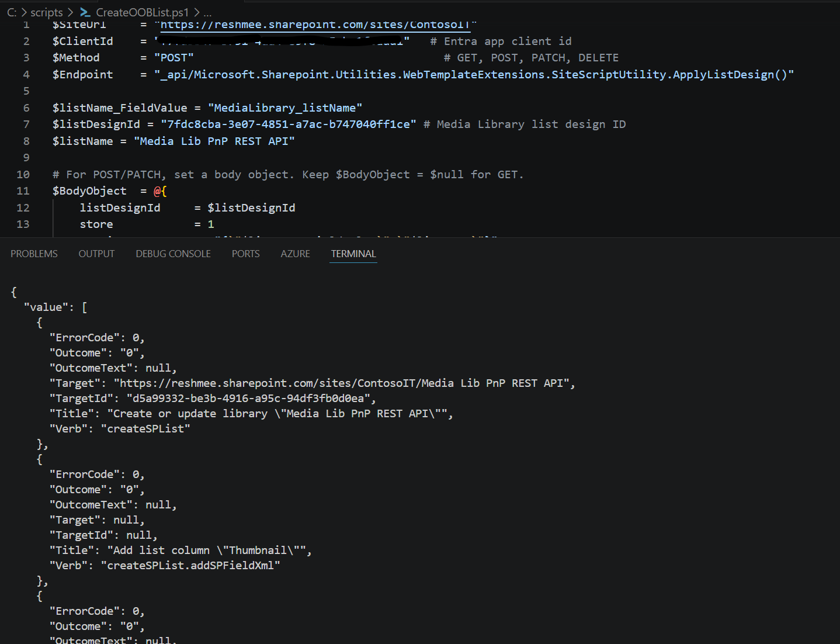
Task: Click the 'scripts' breadcrumb folder
Action: click(47, 12)
